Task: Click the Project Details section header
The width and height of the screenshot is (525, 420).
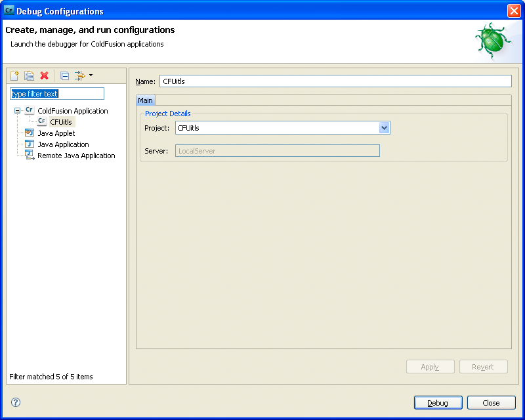Action: (x=167, y=114)
